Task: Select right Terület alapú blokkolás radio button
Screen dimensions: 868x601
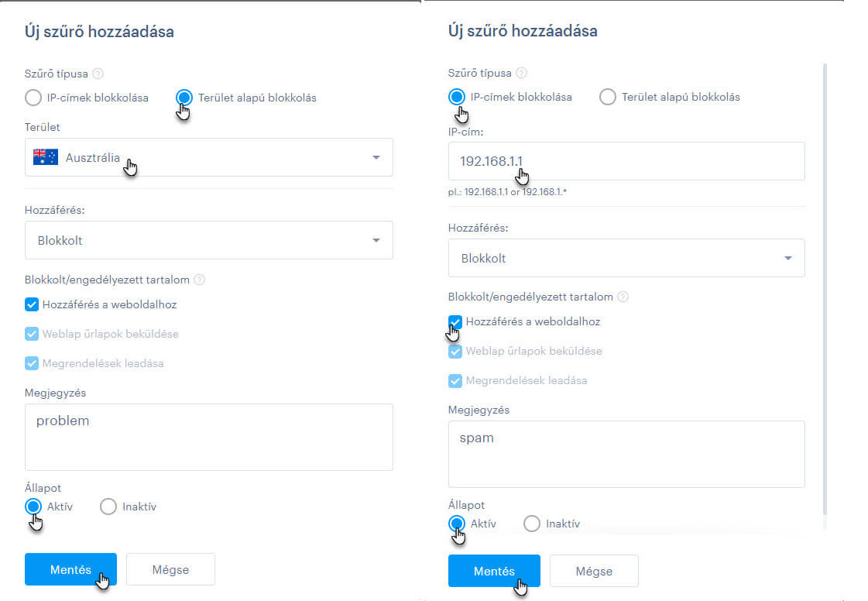Action: pyautogui.click(x=607, y=97)
